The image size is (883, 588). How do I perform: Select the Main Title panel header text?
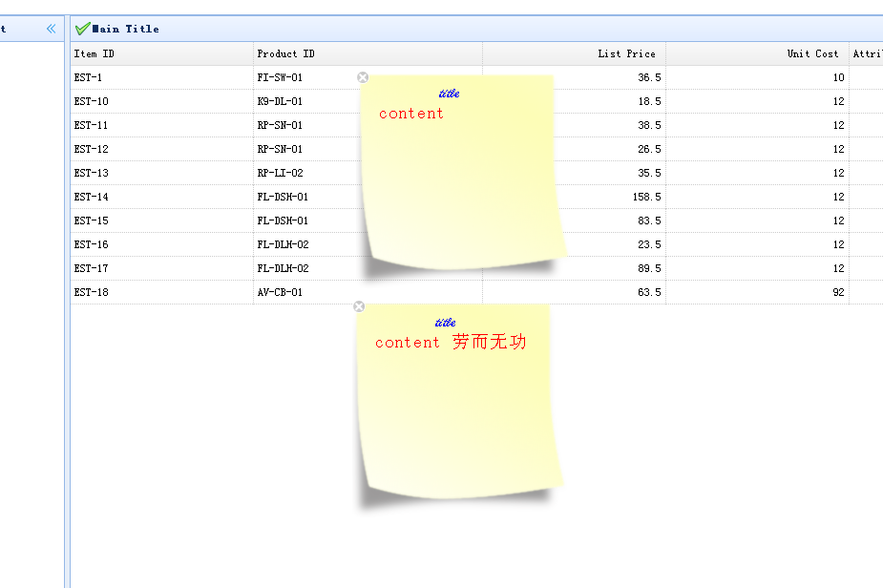(x=126, y=29)
